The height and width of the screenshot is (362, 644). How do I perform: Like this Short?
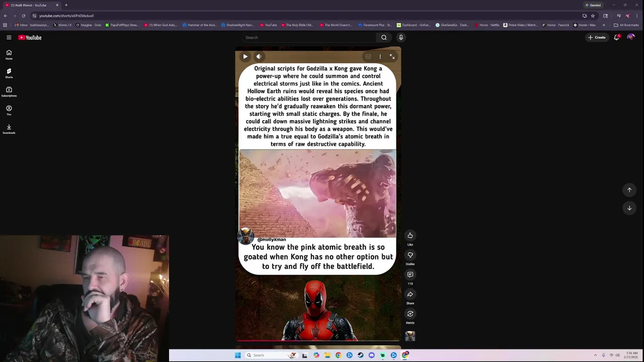point(410,235)
